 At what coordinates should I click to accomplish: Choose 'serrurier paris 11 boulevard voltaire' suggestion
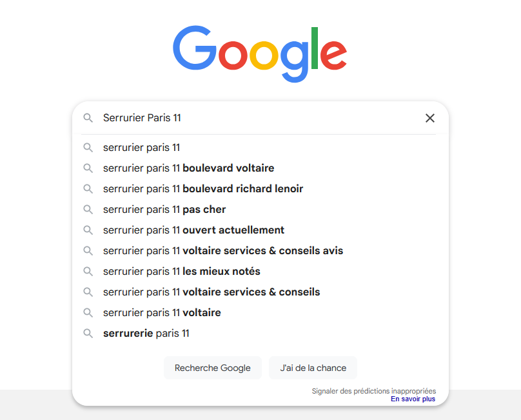tap(188, 168)
